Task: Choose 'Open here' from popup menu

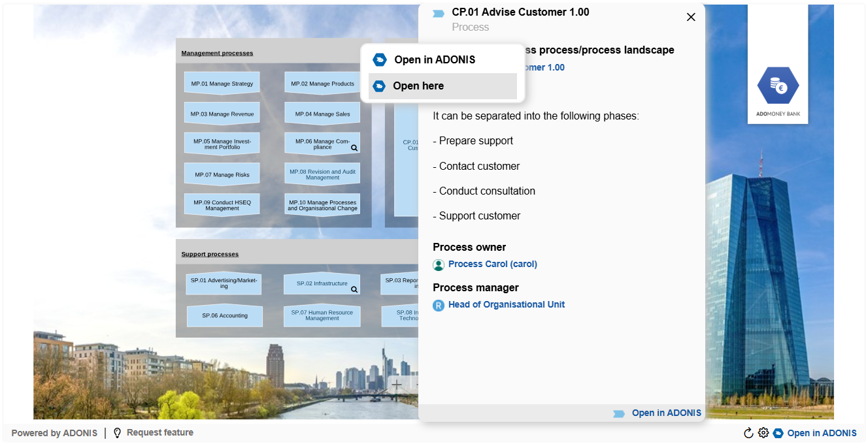Action: pos(418,86)
